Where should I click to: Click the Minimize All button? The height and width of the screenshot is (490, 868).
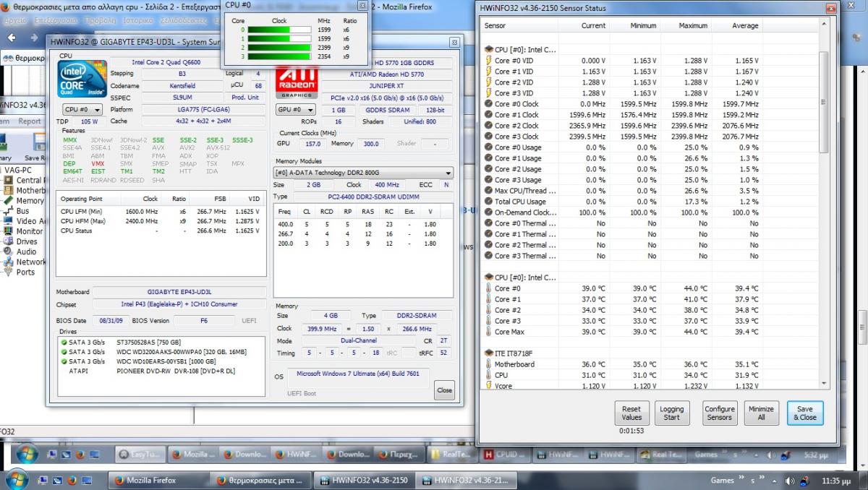[x=761, y=413]
